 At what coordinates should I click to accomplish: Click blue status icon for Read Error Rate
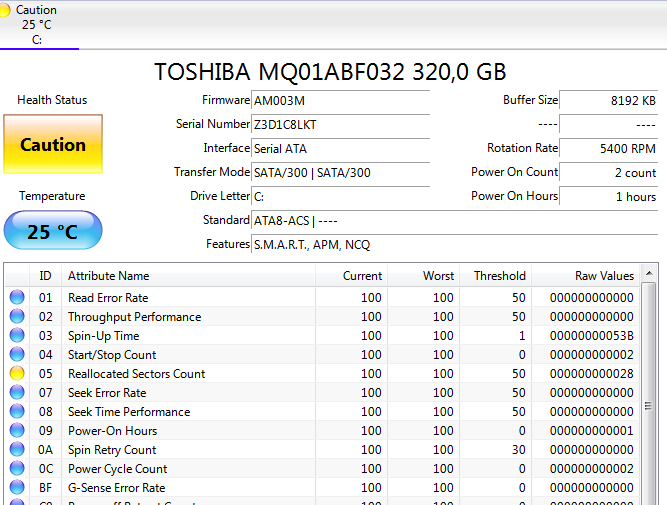tap(17, 297)
